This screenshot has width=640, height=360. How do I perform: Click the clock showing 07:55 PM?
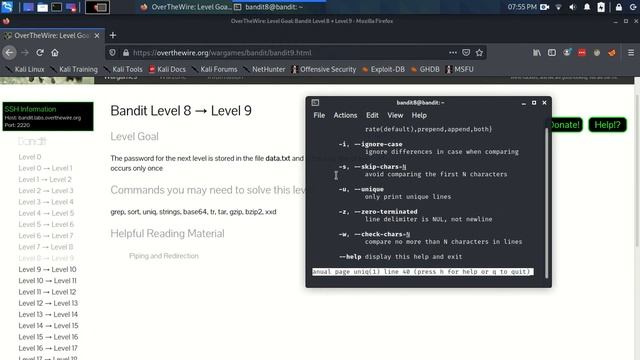pos(522,7)
